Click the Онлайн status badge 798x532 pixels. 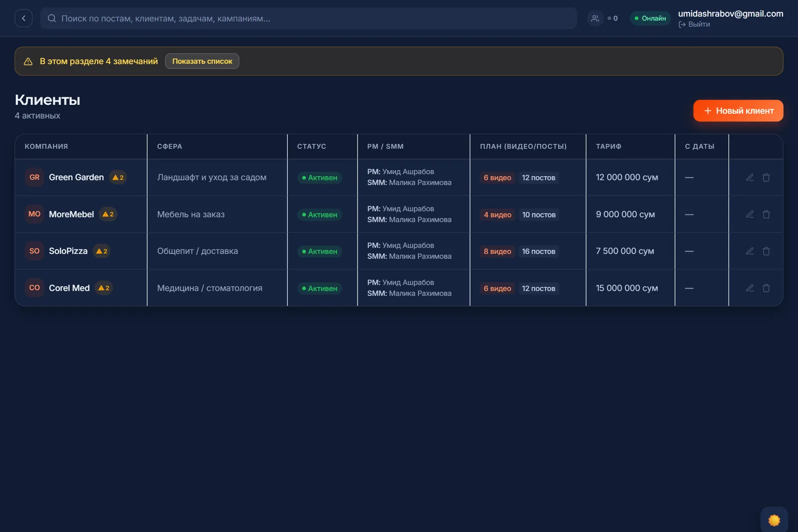coord(650,18)
